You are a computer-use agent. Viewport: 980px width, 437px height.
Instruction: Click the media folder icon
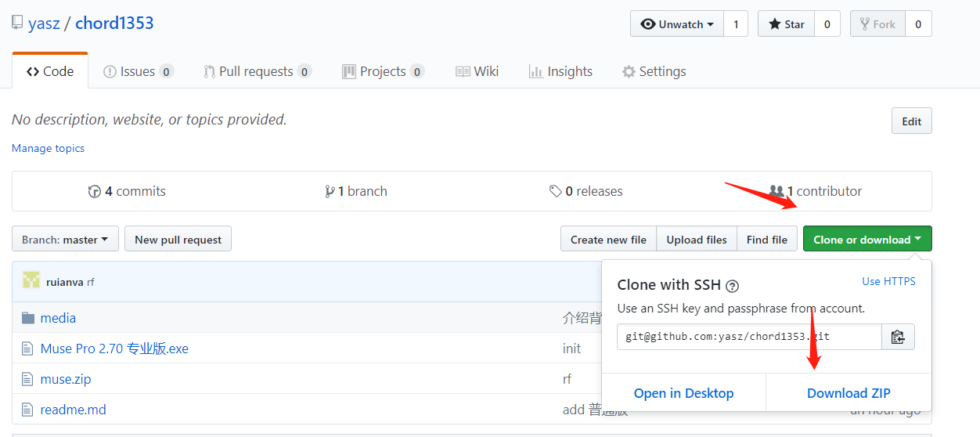(28, 318)
